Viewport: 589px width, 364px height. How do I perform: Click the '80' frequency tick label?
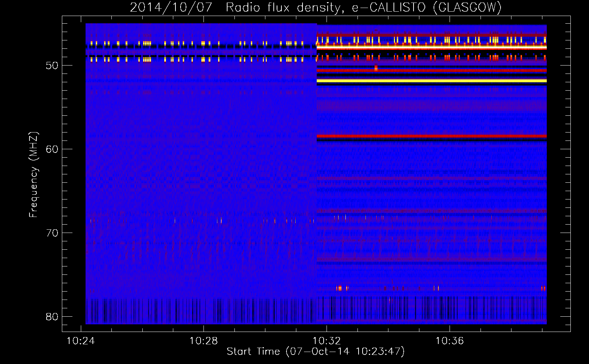pyautogui.click(x=52, y=317)
